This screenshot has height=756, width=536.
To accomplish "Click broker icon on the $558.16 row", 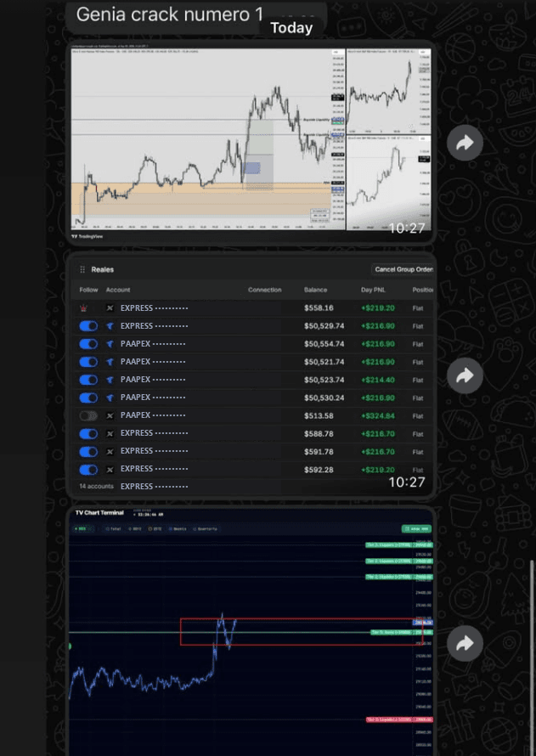I will click(x=110, y=308).
